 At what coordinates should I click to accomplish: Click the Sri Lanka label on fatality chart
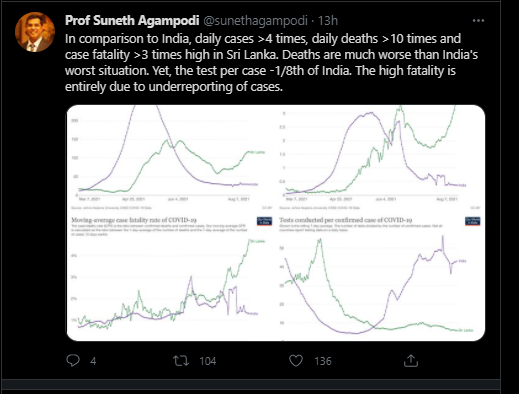tap(258, 241)
